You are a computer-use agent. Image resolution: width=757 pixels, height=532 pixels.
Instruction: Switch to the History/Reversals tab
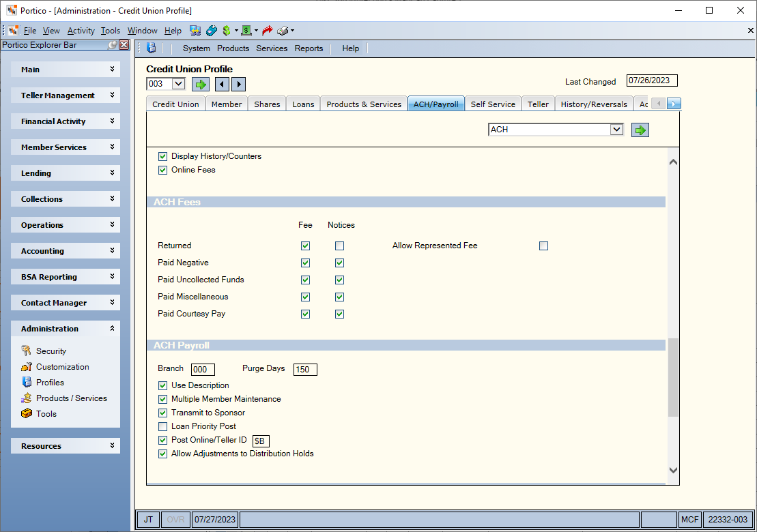point(594,104)
